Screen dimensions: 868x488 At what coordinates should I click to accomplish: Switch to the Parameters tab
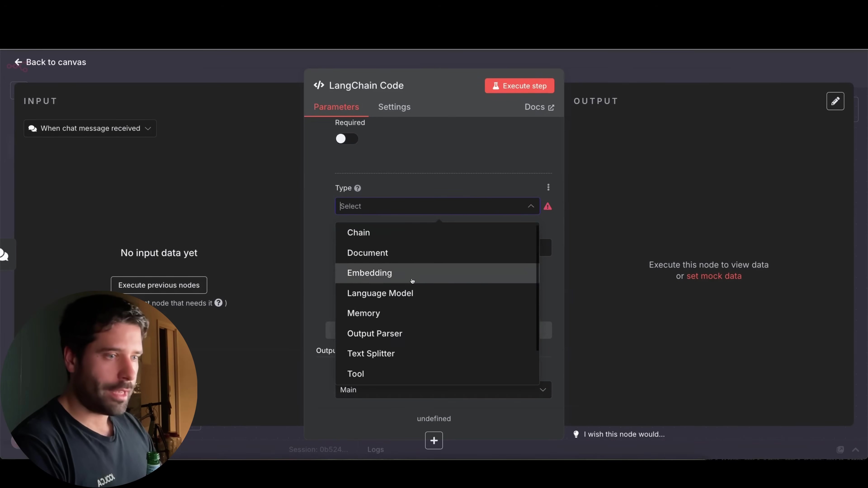pyautogui.click(x=336, y=107)
